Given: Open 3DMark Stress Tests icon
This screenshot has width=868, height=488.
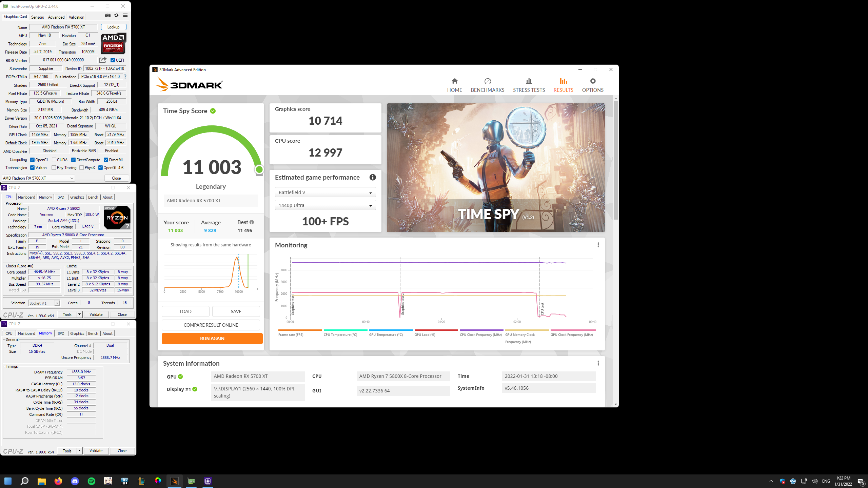Looking at the screenshot, I should point(529,81).
